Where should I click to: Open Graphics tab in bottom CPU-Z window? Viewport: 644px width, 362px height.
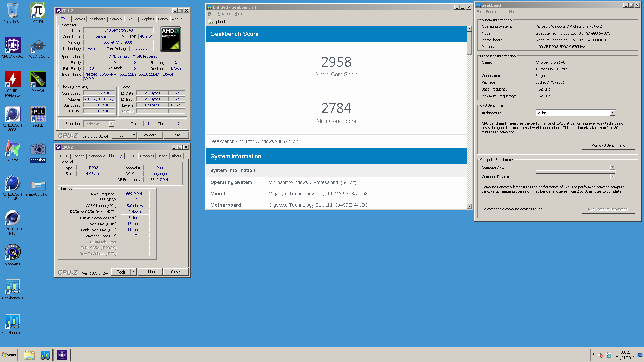pyautogui.click(x=147, y=156)
